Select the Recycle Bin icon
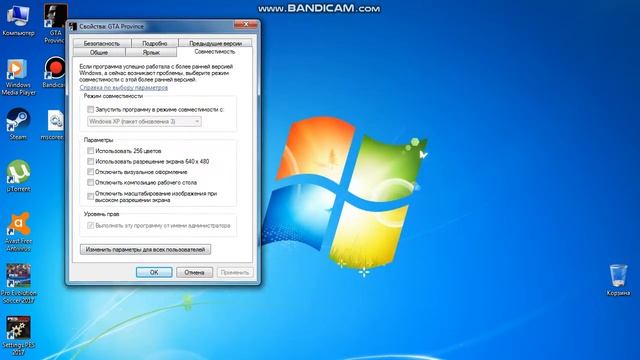The height and width of the screenshot is (360, 640). pos(618,280)
